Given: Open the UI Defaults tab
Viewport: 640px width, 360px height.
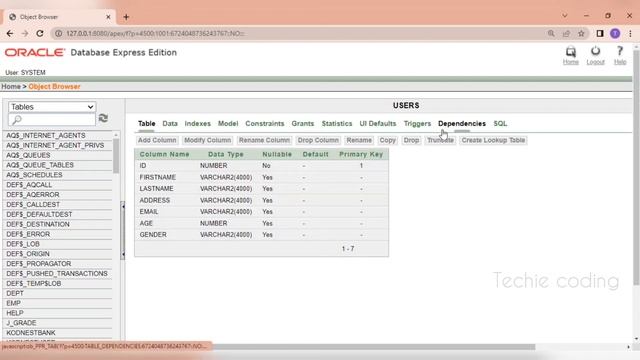Looking at the screenshot, I should coord(378,124).
